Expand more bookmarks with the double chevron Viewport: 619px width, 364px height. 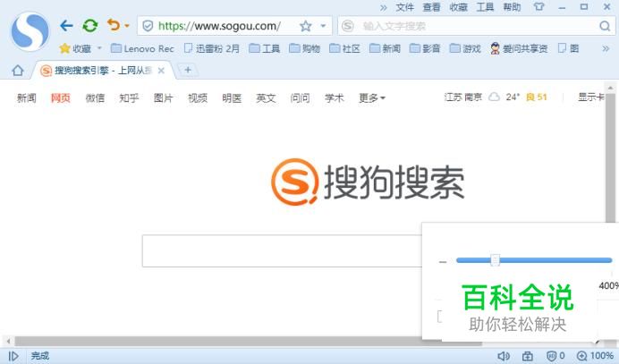[x=606, y=48]
